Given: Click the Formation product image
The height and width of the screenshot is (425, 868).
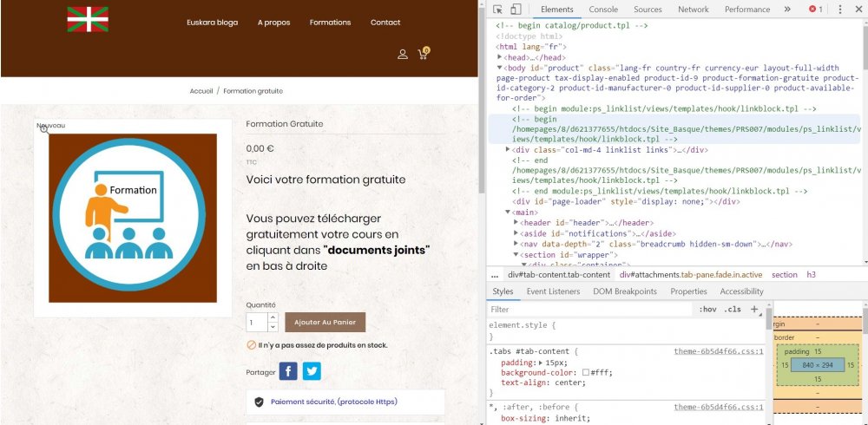Looking at the screenshot, I should [133, 218].
